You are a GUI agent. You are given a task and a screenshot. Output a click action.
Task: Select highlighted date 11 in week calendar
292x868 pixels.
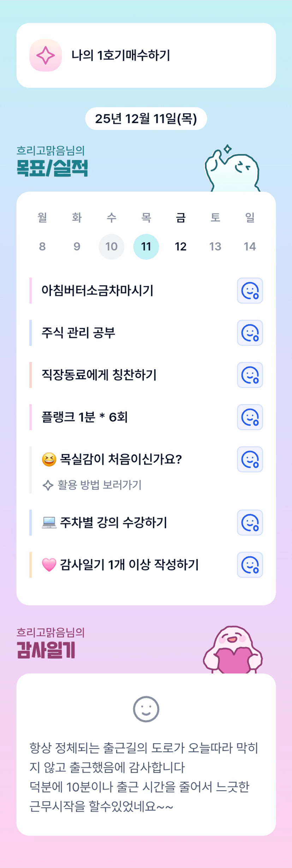click(x=146, y=246)
